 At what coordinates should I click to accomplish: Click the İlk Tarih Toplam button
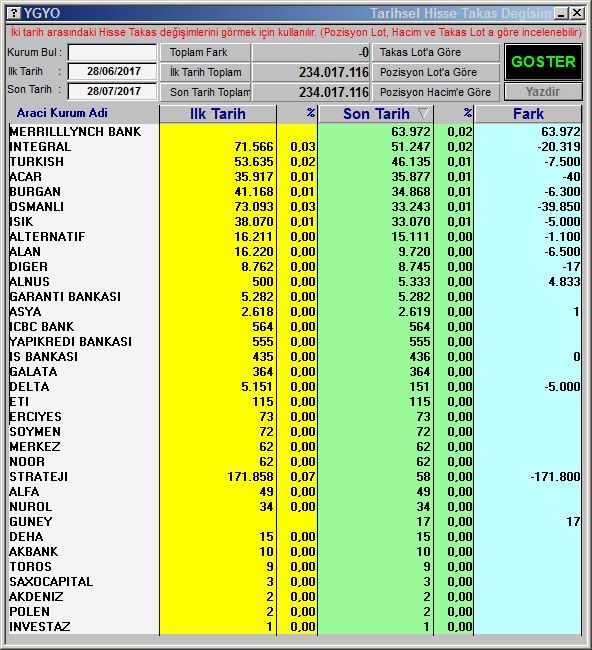coord(205,72)
